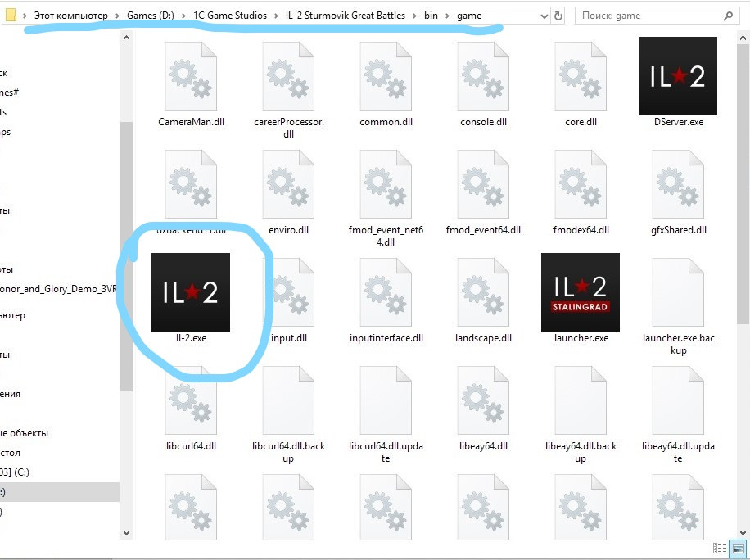Select the Il-2.exe game icon
Screen dimensions: 750x560
tap(191, 292)
